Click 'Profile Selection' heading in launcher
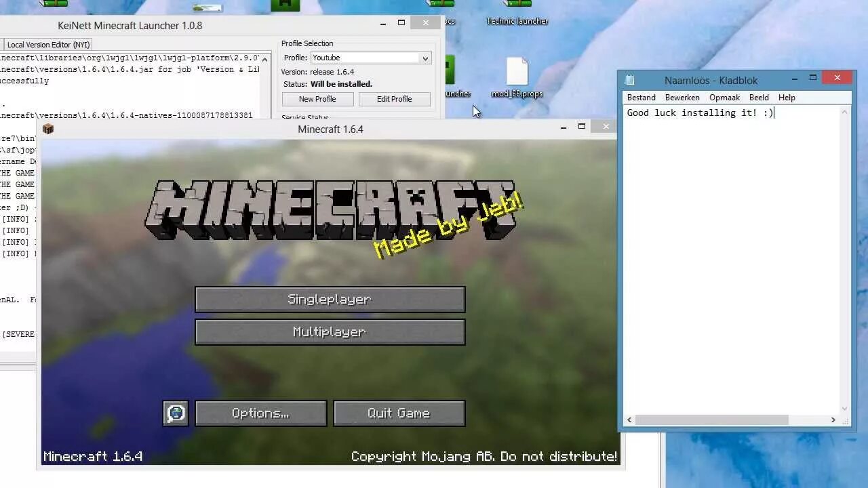 pyautogui.click(x=307, y=43)
